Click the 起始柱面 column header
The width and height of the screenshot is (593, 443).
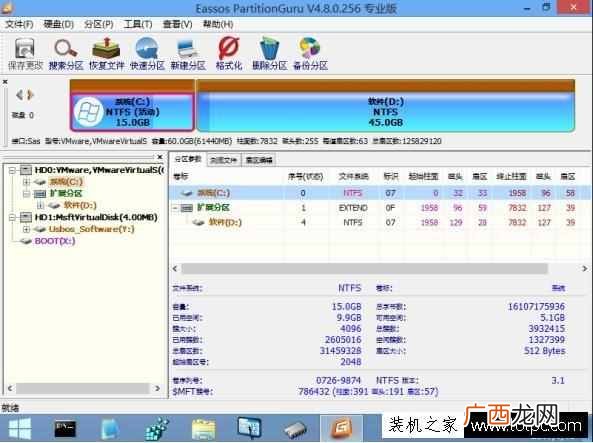pyautogui.click(x=423, y=177)
